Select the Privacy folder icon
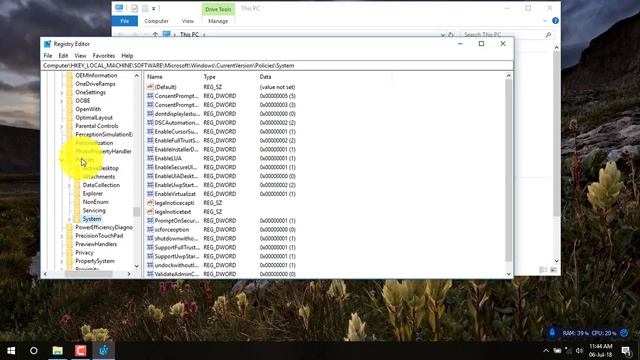Image resolution: width=640 pixels, height=360 pixels. (70, 253)
